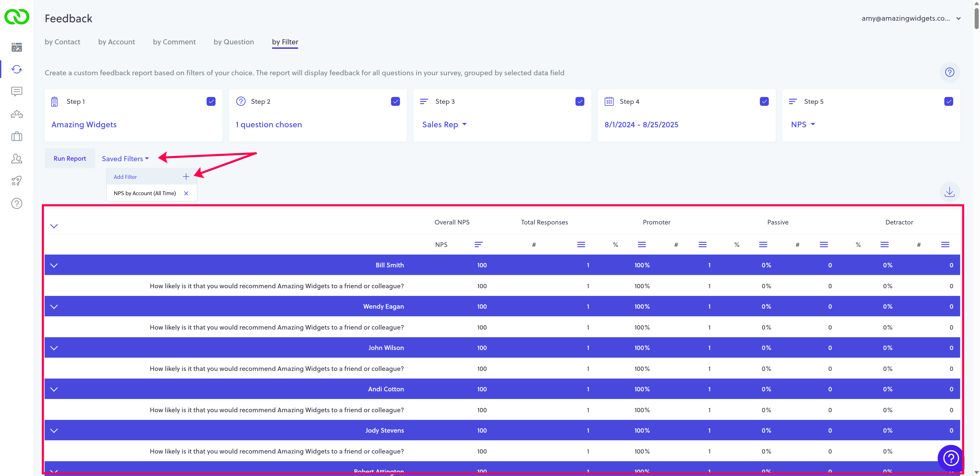Screen dimensions: 980x476
Task: Click the Promoter column header
Action: pos(657,222)
